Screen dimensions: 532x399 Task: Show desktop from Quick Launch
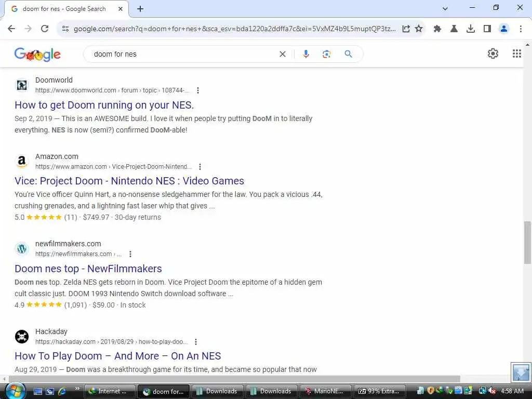coord(37,391)
